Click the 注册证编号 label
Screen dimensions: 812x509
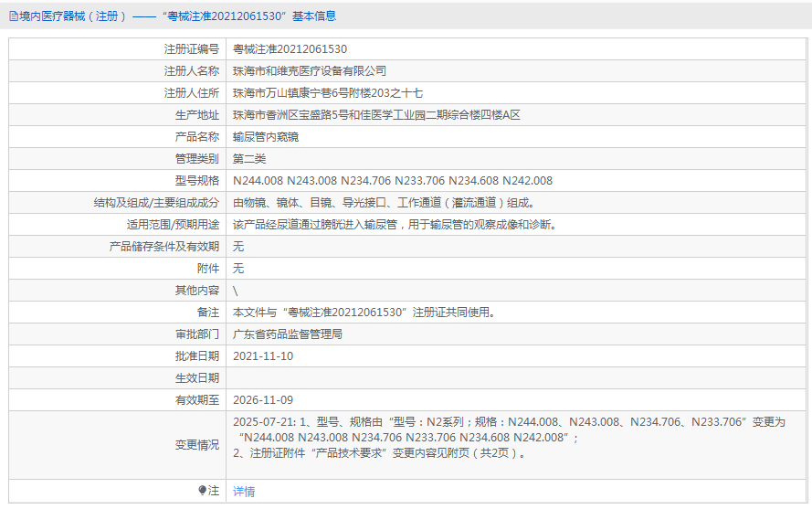coord(192,49)
